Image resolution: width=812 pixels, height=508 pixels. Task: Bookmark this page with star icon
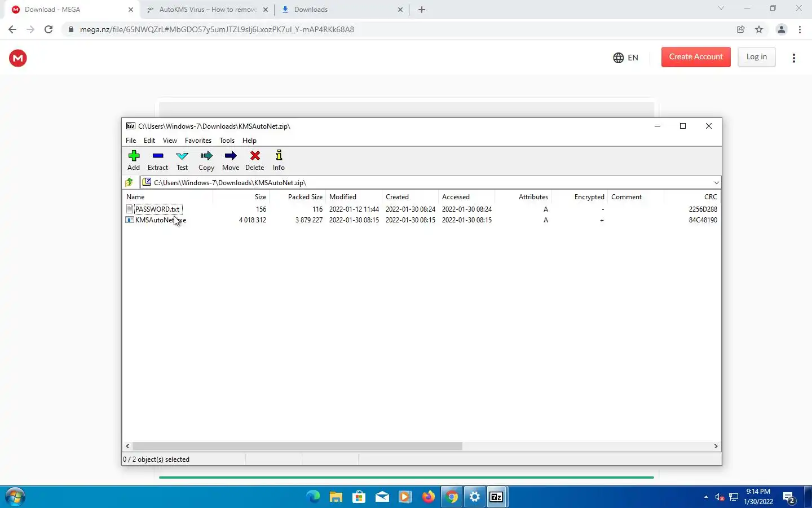[x=759, y=29]
